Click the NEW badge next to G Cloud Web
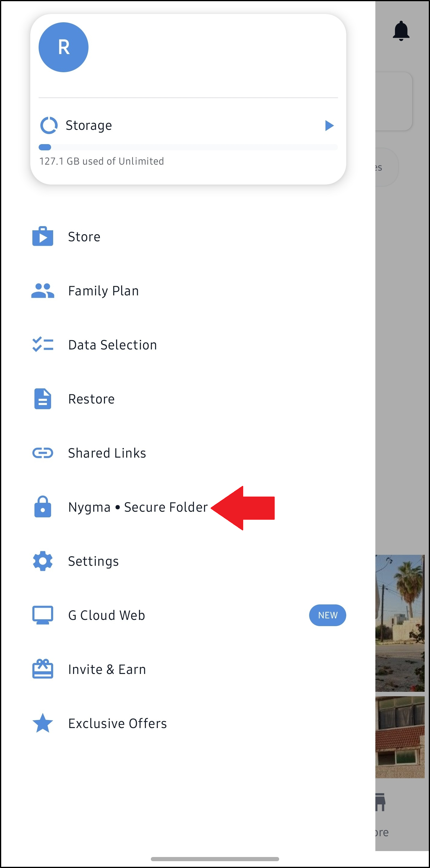 327,615
